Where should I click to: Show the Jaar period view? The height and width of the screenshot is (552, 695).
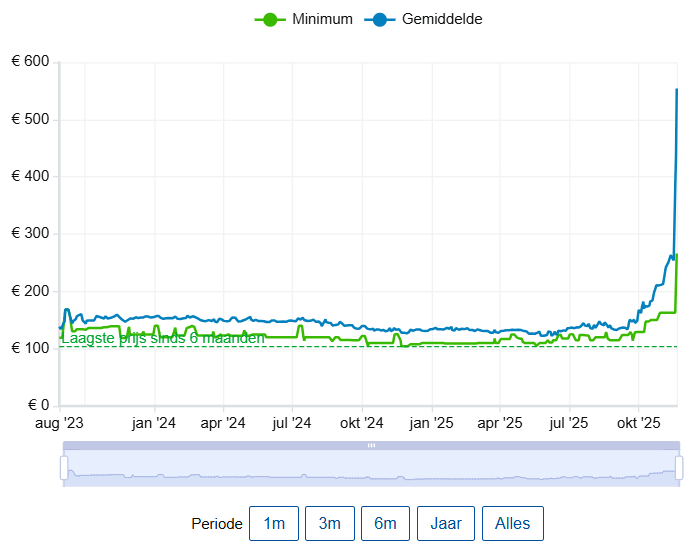[446, 523]
